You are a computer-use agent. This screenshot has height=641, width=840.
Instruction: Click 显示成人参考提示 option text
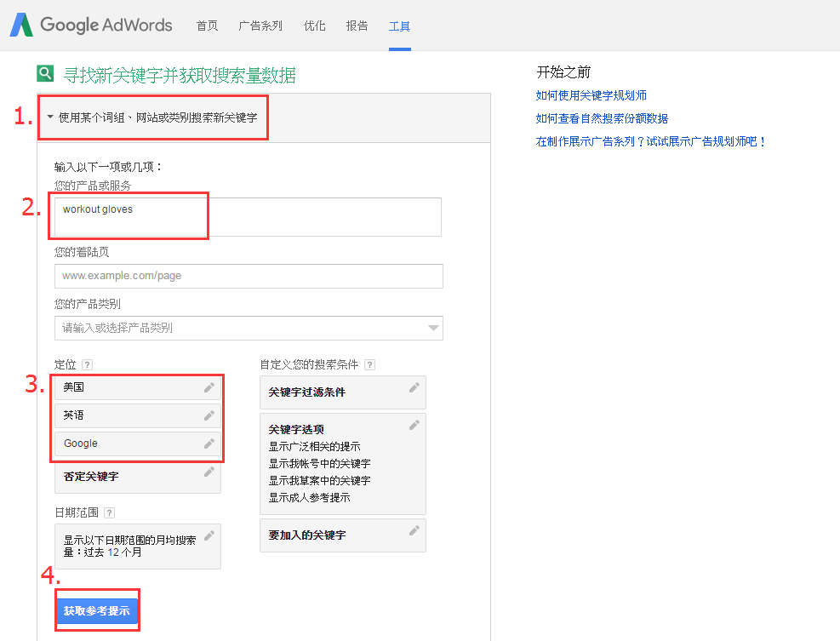[309, 498]
